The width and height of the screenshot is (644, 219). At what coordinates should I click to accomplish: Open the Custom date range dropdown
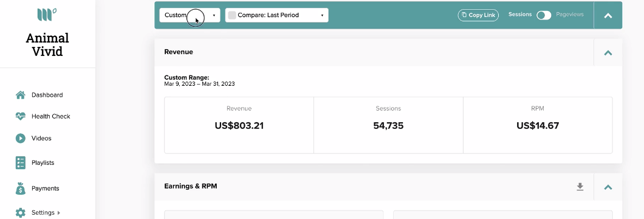click(x=190, y=15)
